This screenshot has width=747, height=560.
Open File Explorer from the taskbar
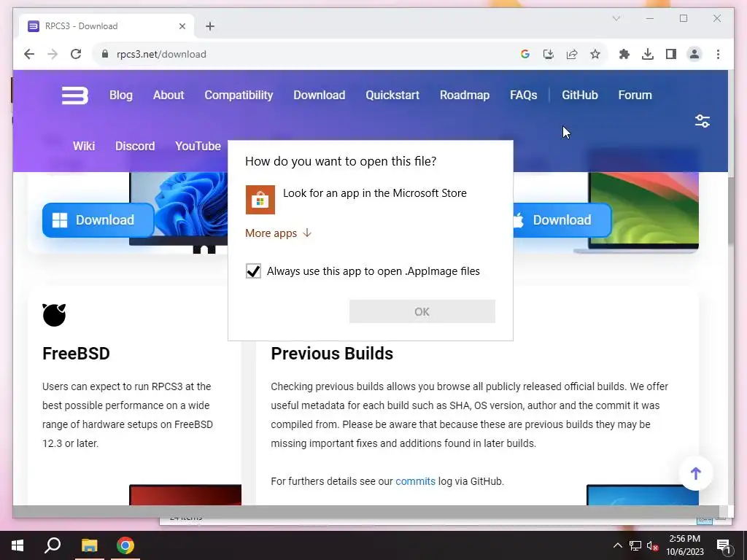click(x=89, y=545)
